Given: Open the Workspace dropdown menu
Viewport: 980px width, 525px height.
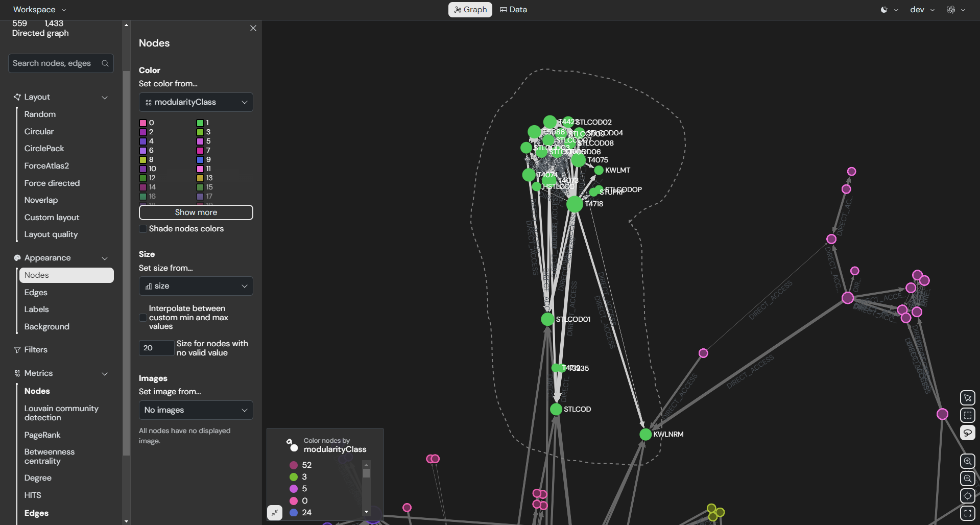Looking at the screenshot, I should click(39, 10).
